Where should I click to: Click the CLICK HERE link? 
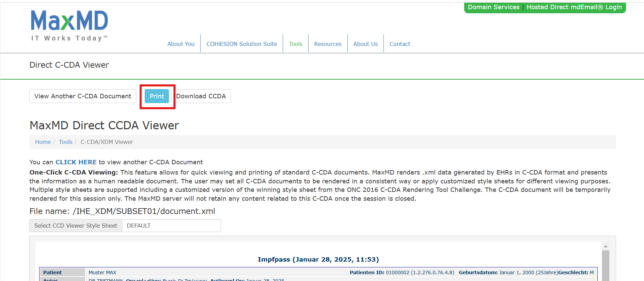coord(76,162)
